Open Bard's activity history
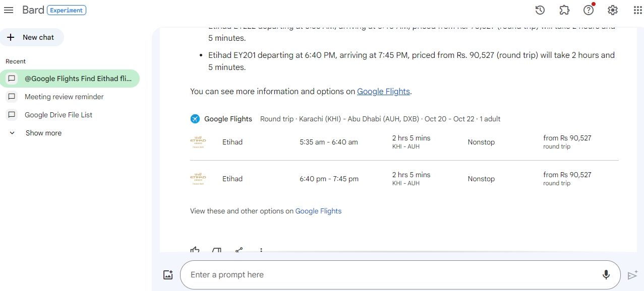 click(540, 10)
